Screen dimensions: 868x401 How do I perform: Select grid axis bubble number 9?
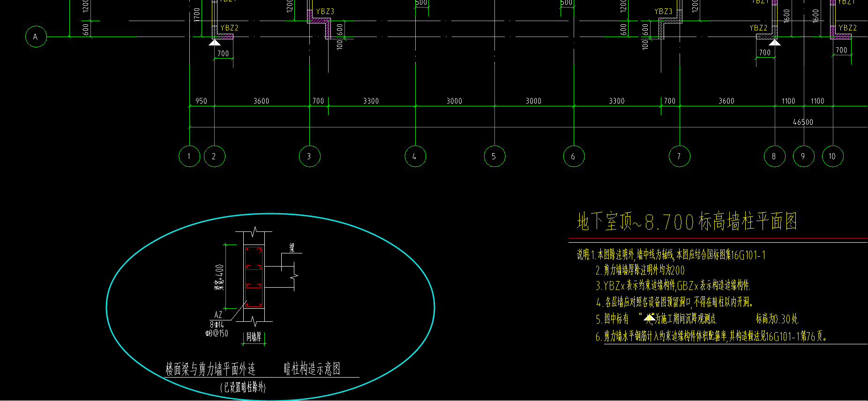[804, 156]
